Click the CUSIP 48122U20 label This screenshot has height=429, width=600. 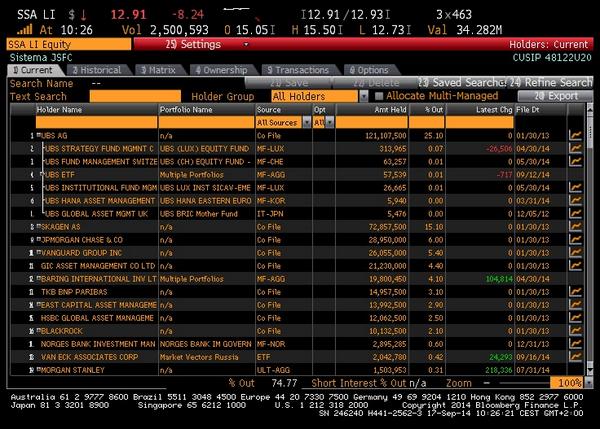552,58
